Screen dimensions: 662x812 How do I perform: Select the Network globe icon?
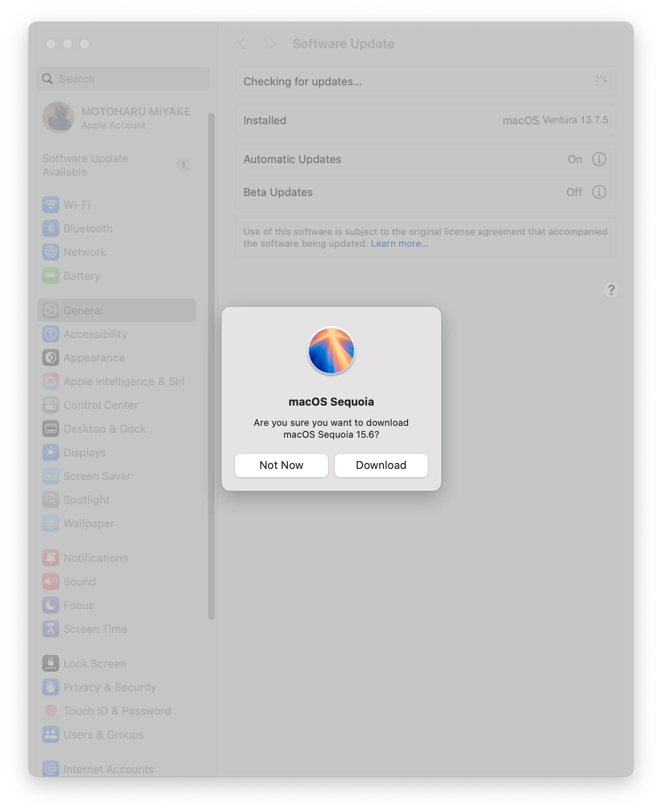click(x=51, y=252)
